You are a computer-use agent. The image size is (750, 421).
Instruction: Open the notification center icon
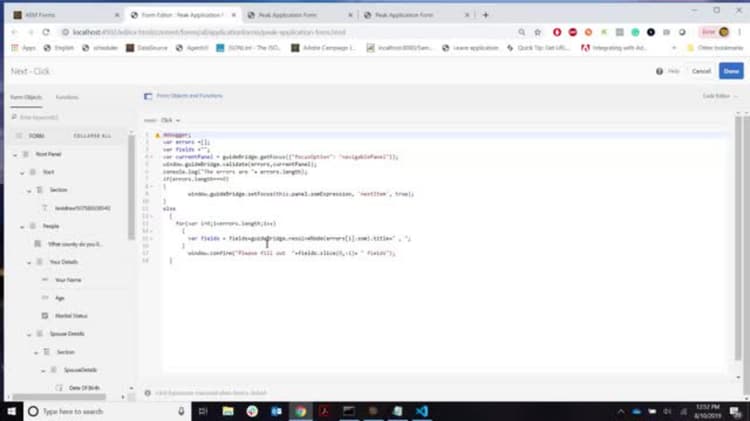click(x=735, y=411)
